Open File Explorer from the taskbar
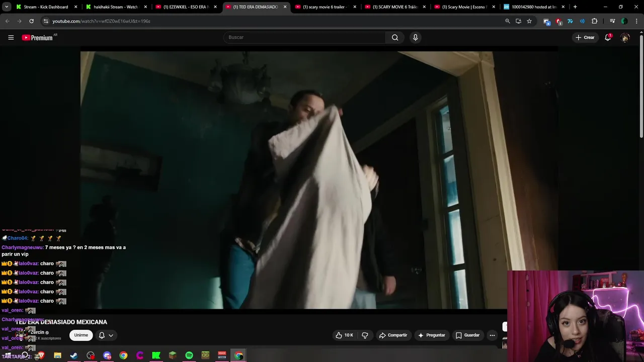The width and height of the screenshot is (644, 362). click(57, 355)
